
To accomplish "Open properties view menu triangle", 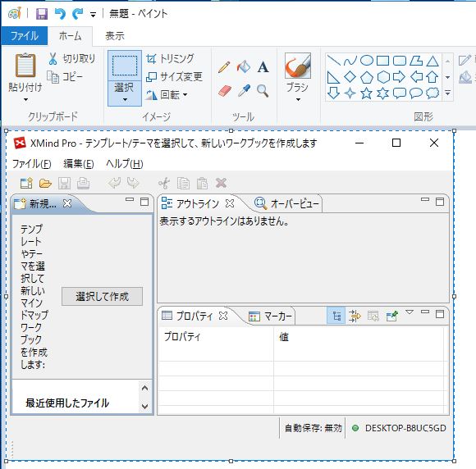I will 410,312.
